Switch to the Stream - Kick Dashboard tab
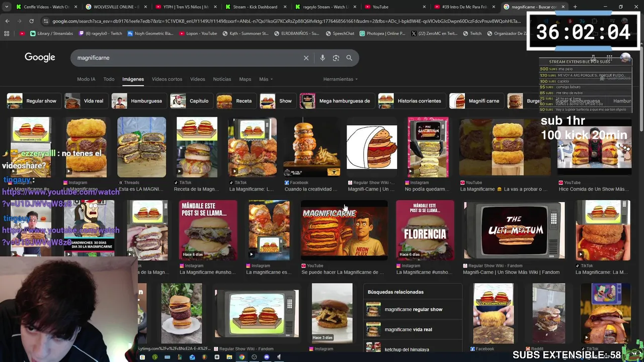The image size is (644, 362). (255, 7)
